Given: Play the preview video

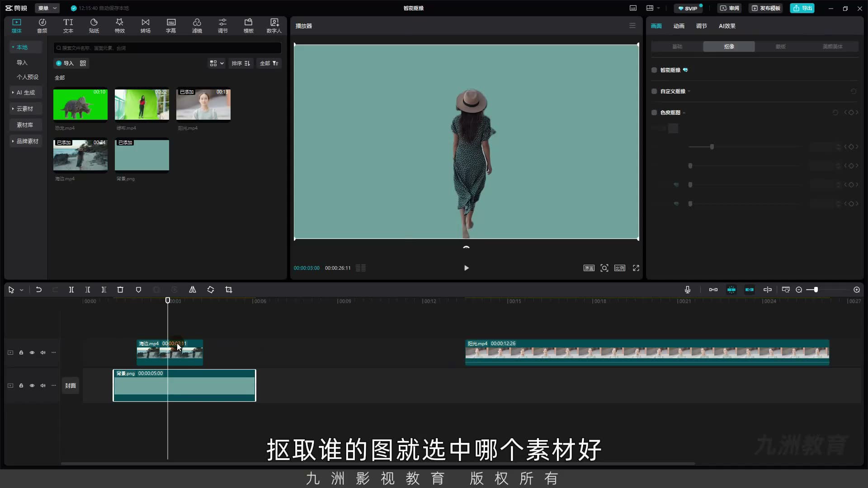Looking at the screenshot, I should (466, 268).
